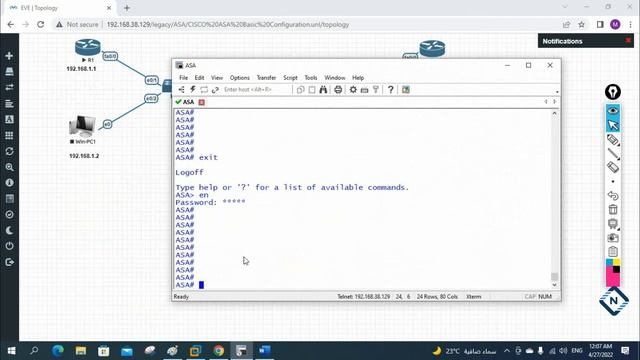Screen dimensions: 640x360
Task: Click the public-key key icon
Action: 376,89
